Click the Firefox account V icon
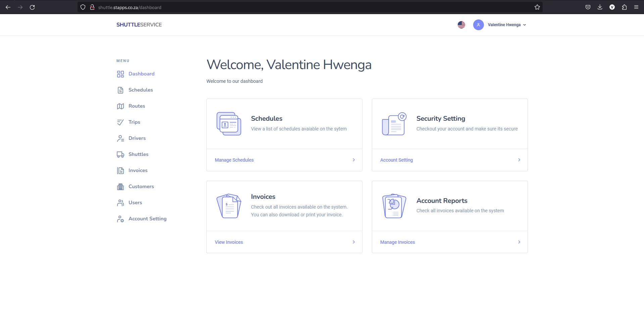 (x=612, y=7)
